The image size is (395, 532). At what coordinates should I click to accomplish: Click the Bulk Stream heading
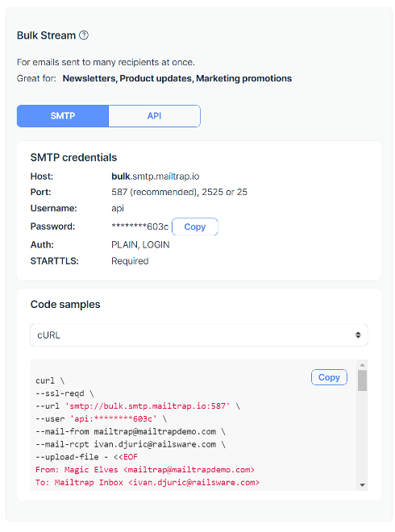point(46,35)
